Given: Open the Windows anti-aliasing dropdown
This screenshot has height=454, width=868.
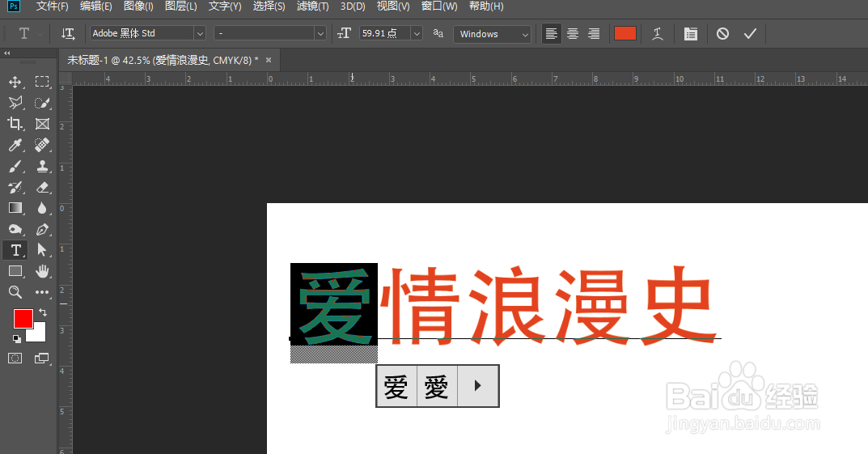Looking at the screenshot, I should point(492,34).
